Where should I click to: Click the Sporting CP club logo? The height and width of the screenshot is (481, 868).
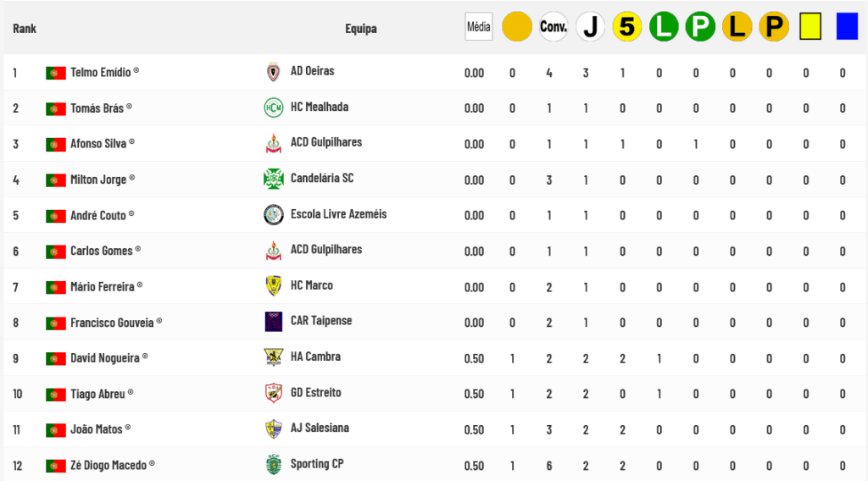(273, 464)
